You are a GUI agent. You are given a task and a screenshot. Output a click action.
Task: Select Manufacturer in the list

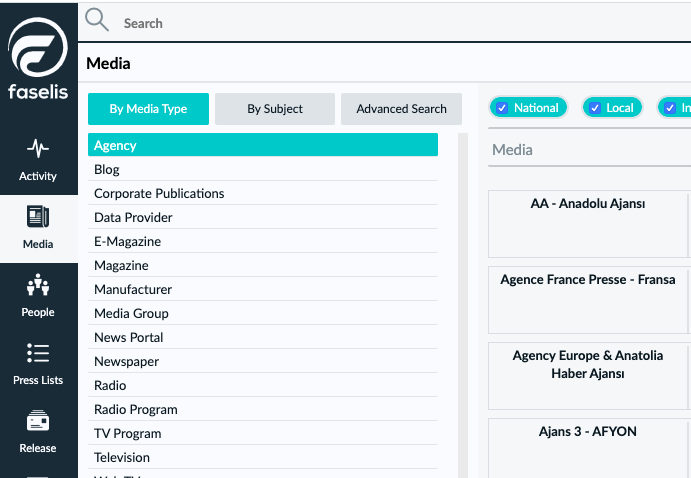tap(263, 289)
